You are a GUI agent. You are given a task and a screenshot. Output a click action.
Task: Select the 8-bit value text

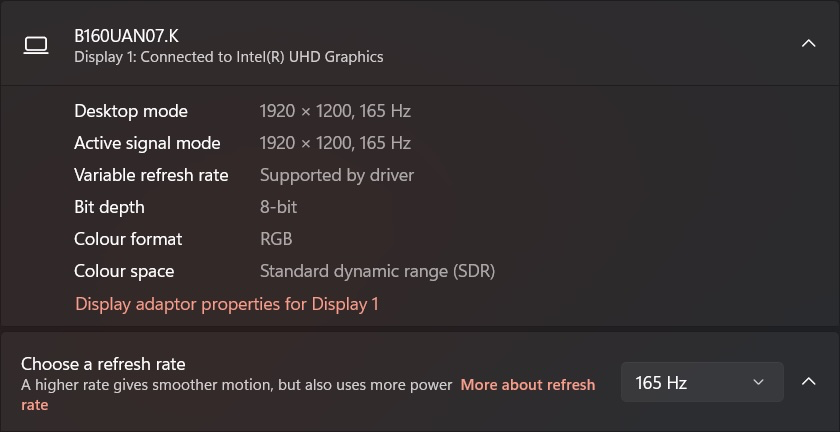[x=278, y=207]
